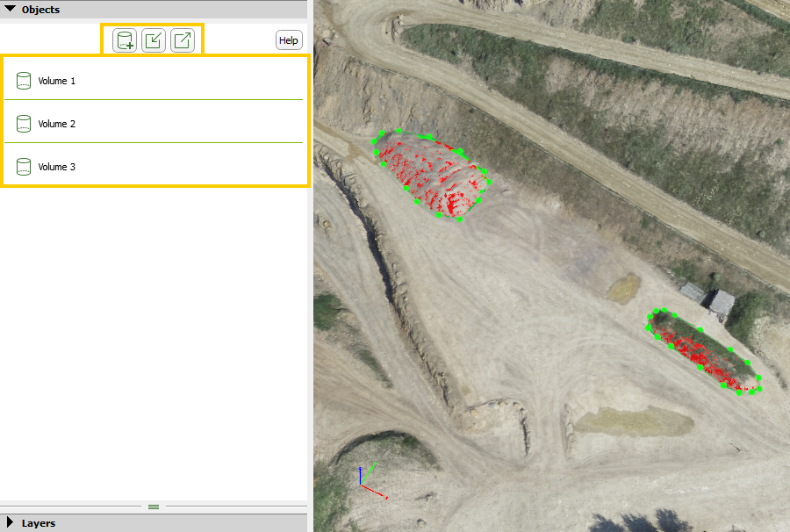The height and width of the screenshot is (532, 790).
Task: Collapse the Objects panel
Action: click(11, 10)
